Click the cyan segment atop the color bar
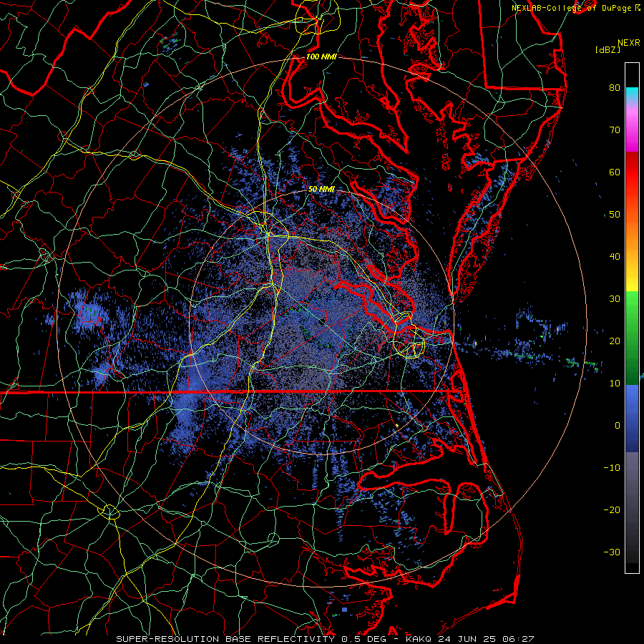Image resolution: width=644 pixels, height=644 pixels. (x=632, y=94)
